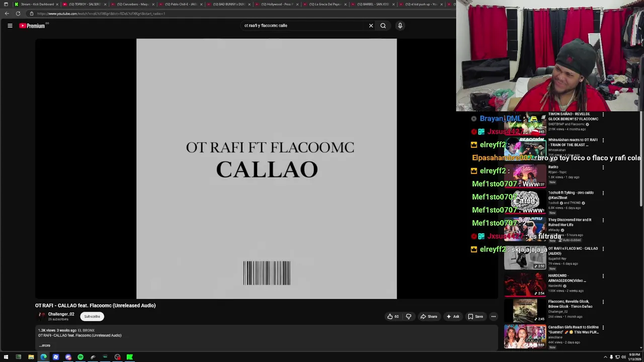This screenshot has height=362, width=644.
Task: Open options for Canadian Girls React video
Action: click(x=603, y=328)
